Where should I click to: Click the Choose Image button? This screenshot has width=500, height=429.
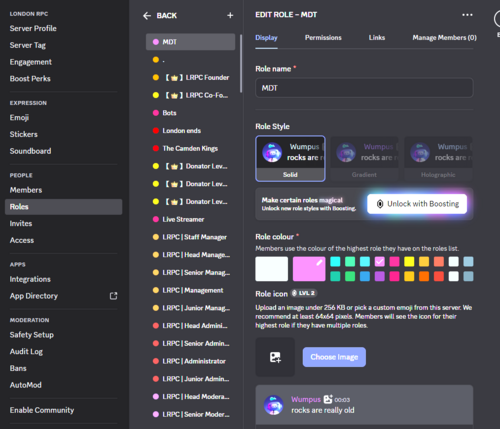pyautogui.click(x=334, y=357)
